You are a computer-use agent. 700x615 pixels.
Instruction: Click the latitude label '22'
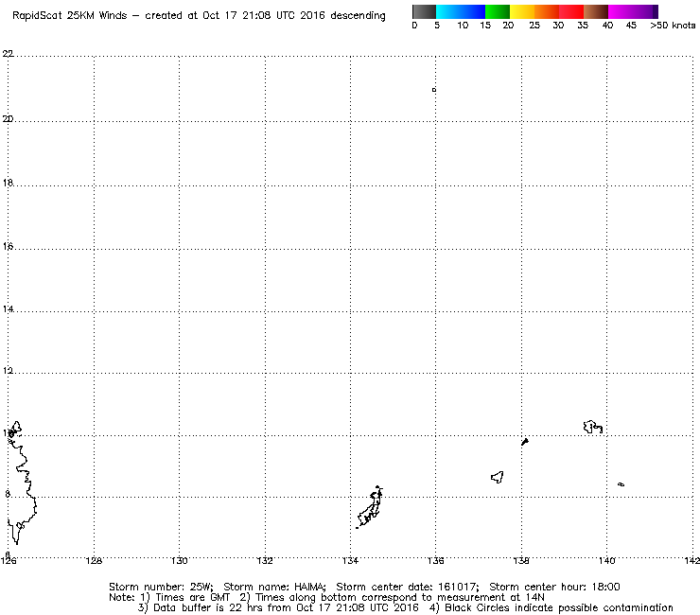(x=8, y=54)
